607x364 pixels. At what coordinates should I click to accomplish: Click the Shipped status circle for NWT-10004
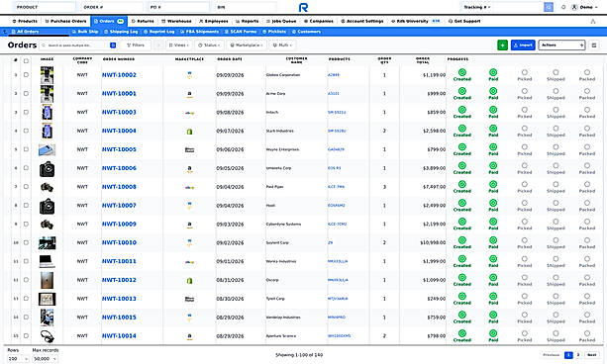point(556,128)
